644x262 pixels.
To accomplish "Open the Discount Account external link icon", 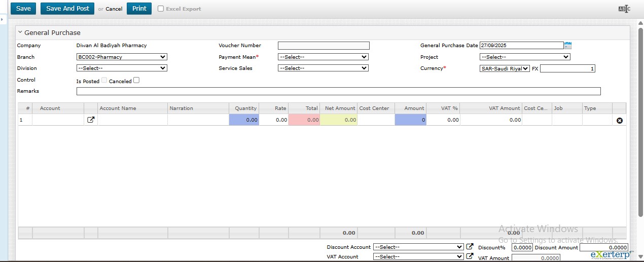I will pos(470,247).
